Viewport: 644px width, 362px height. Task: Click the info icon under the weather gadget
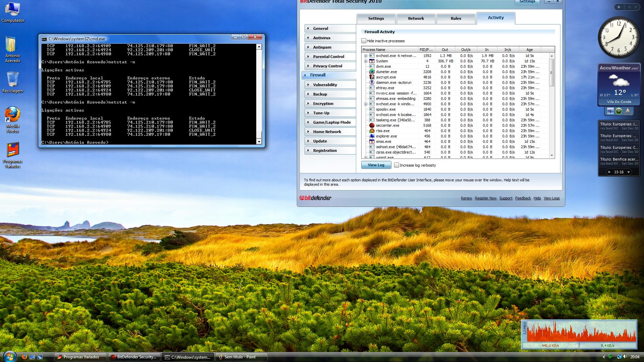[x=610, y=111]
